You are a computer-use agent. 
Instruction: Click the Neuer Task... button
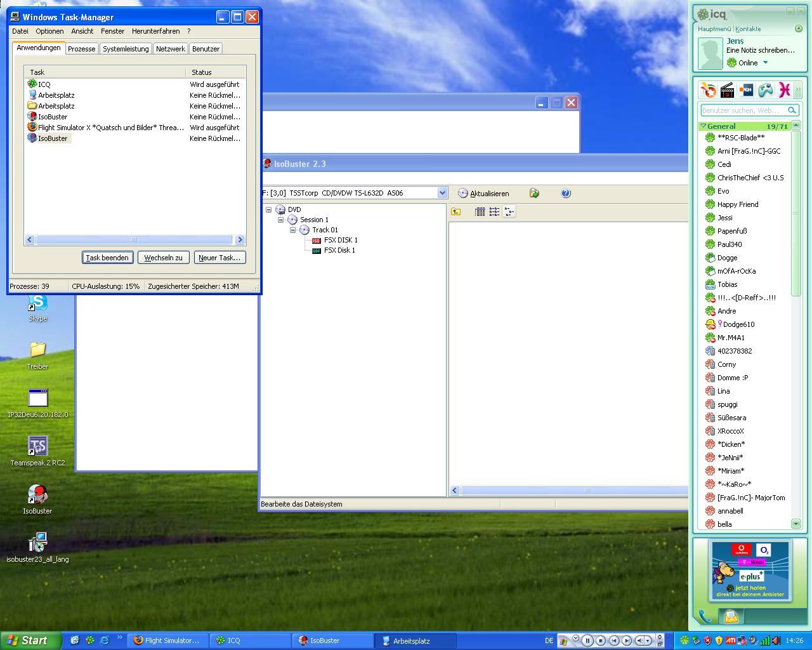click(219, 258)
